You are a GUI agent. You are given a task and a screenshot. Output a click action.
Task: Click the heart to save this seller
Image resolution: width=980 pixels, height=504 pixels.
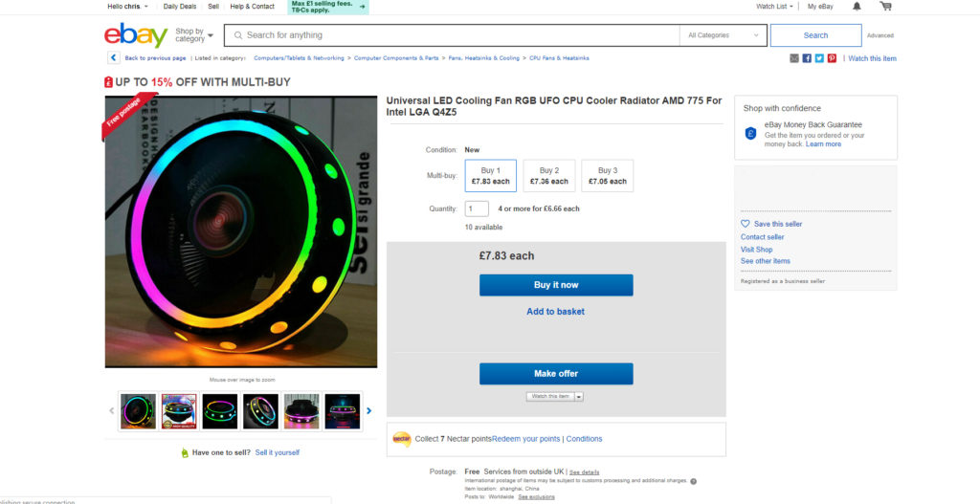[x=746, y=224]
